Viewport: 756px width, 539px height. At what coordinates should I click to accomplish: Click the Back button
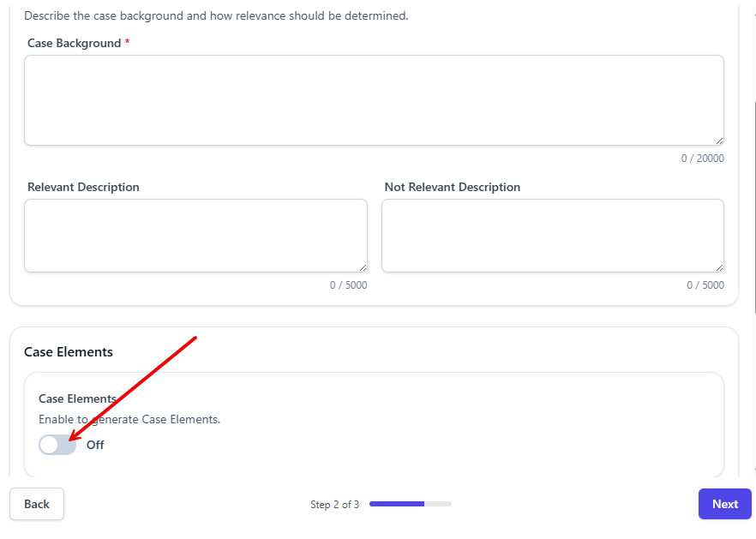(36, 504)
